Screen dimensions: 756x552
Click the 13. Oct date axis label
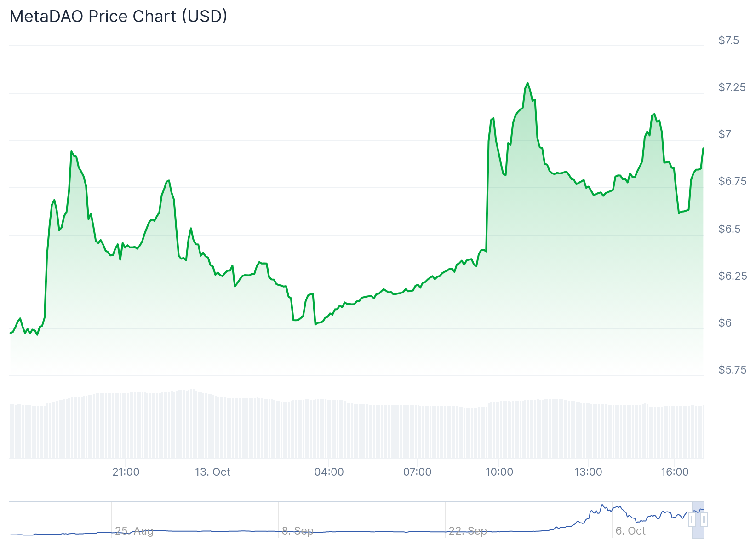tap(212, 472)
